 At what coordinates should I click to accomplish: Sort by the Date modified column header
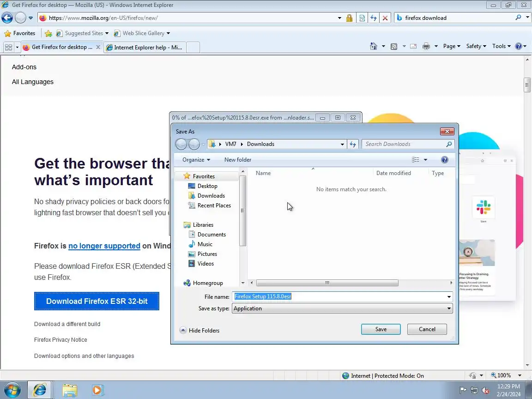point(393,173)
